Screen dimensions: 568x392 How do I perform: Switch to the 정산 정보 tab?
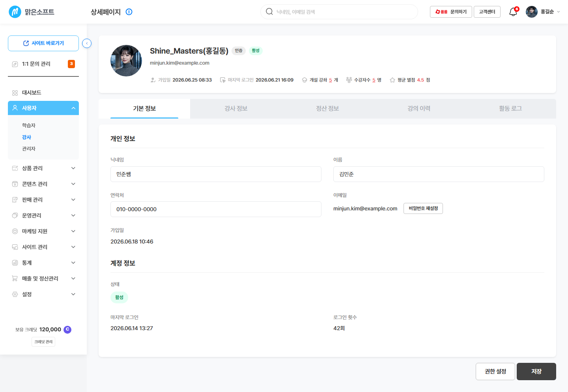coord(327,108)
